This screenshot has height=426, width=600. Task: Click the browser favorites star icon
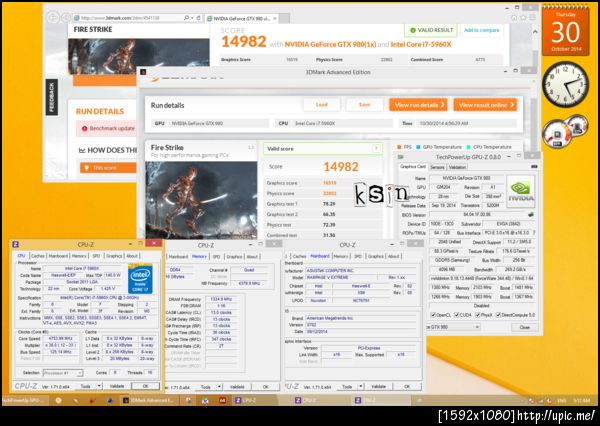pos(523,18)
